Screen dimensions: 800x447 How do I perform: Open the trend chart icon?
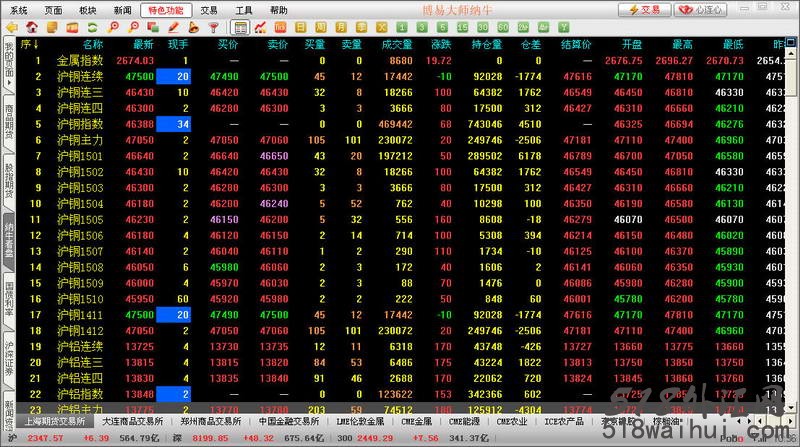point(260,28)
